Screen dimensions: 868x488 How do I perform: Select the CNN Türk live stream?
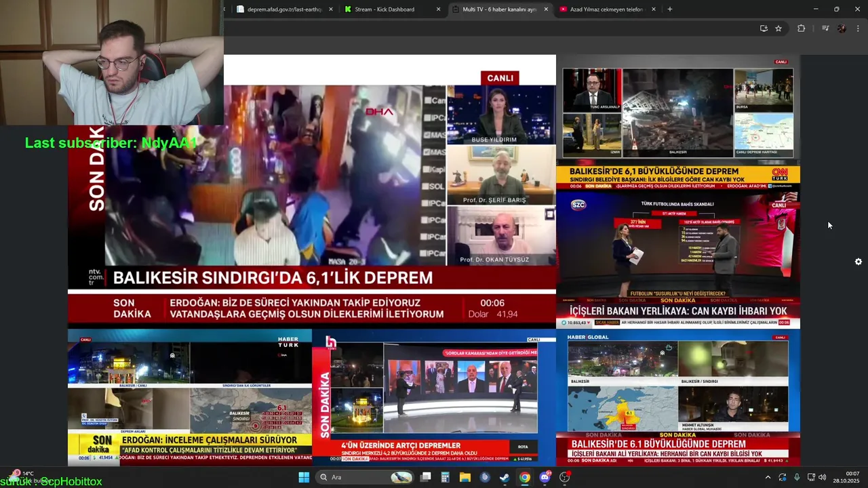click(x=678, y=123)
